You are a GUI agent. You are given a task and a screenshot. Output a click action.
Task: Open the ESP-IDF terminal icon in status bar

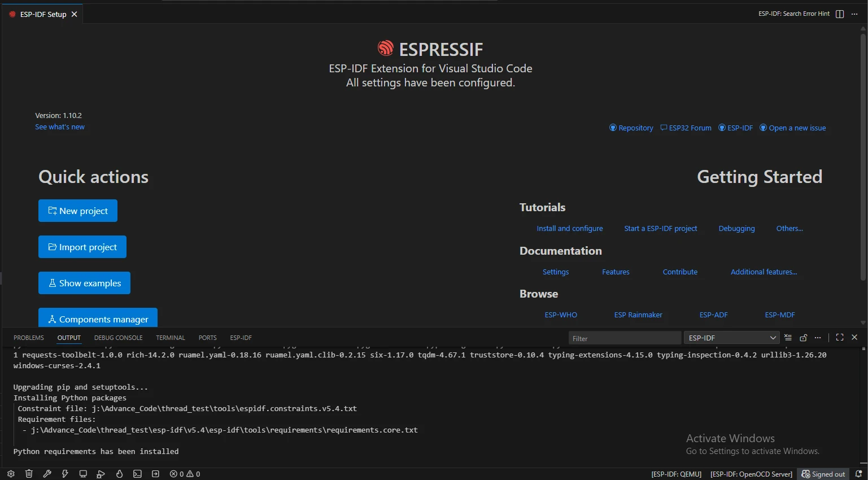tap(137, 474)
